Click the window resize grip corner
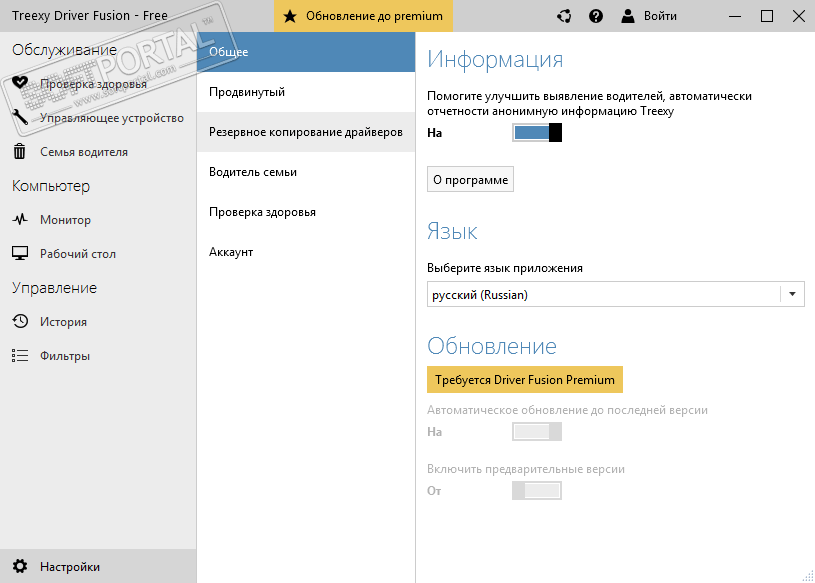Viewport: 815px width, 583px height. tap(808, 576)
